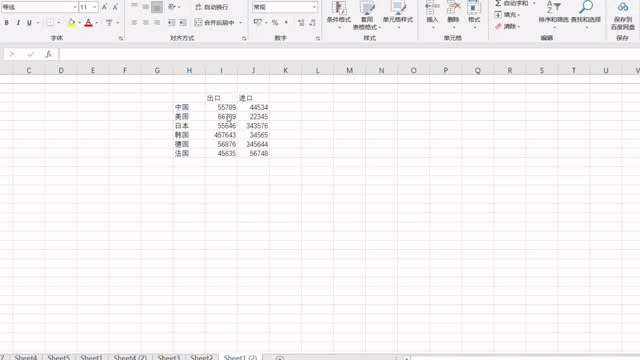The height and width of the screenshot is (360, 640).
Task: Click save to Baidu Netdisk (保存到百度网盘)
Action: (622, 16)
